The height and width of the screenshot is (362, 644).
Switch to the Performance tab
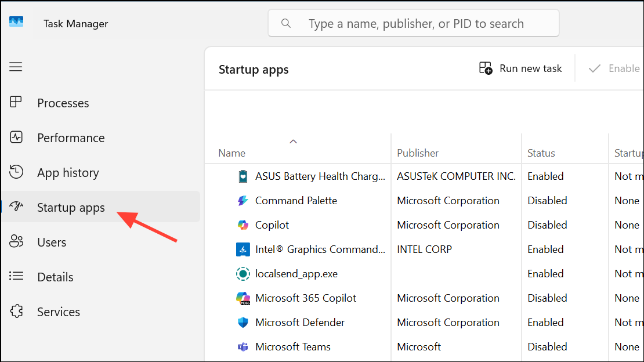pyautogui.click(x=71, y=137)
